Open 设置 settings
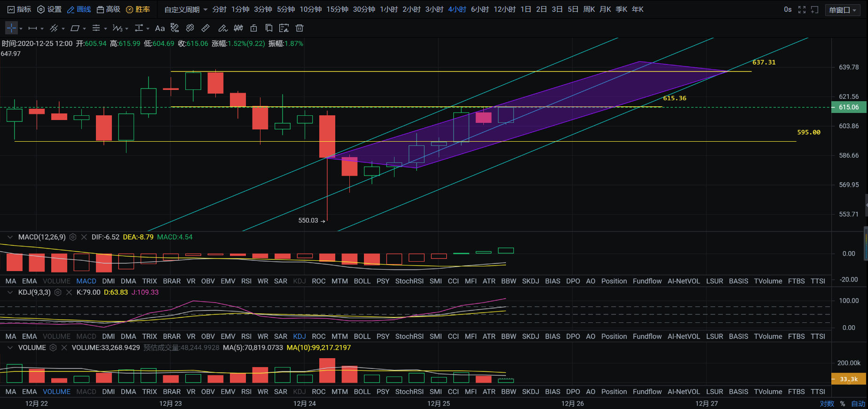Viewport: 868px width, 409px height. point(49,9)
